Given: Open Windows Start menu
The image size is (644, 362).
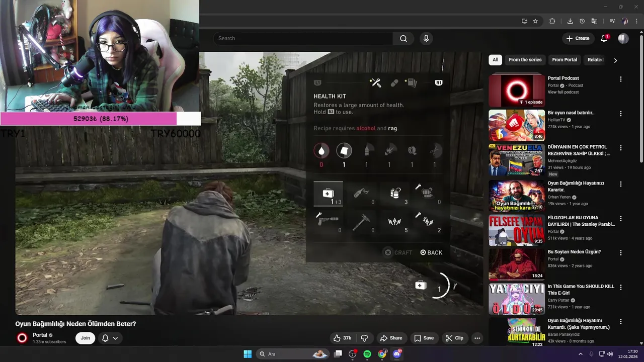Looking at the screenshot, I should [x=248, y=354].
